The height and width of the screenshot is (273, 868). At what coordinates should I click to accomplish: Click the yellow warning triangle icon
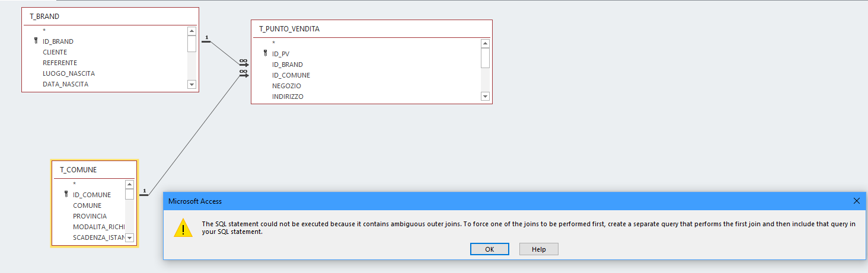183,227
